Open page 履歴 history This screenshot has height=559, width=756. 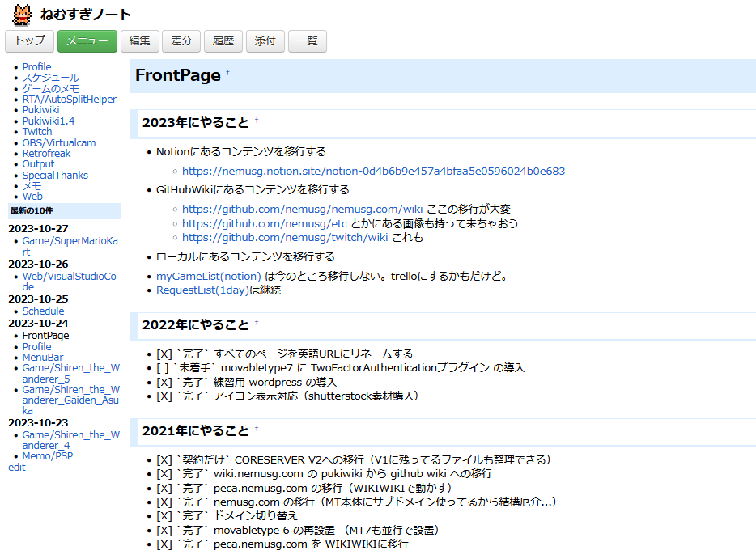point(223,41)
